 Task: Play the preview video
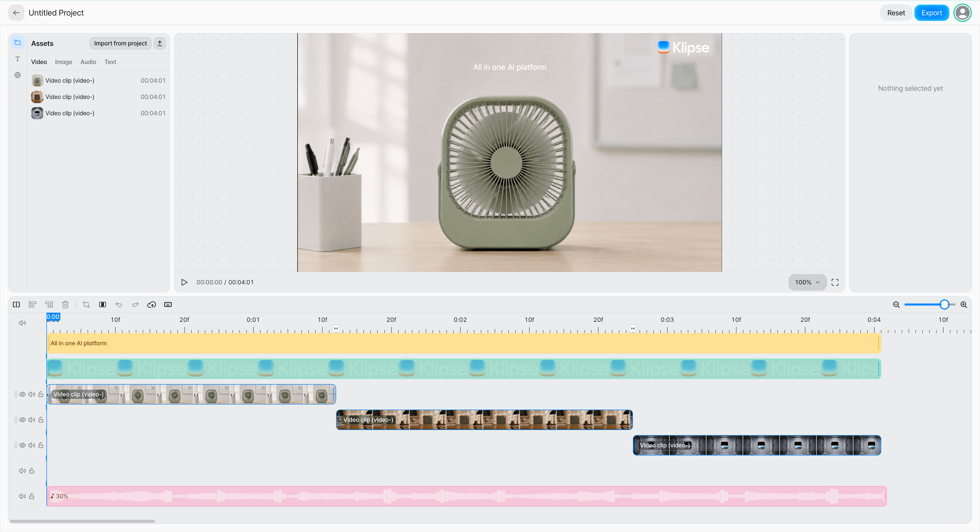[x=184, y=282]
